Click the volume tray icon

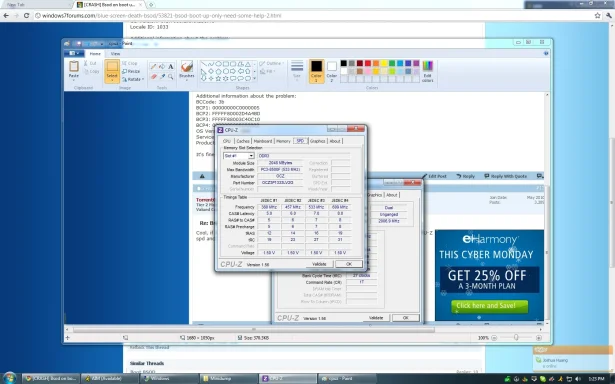point(577,379)
